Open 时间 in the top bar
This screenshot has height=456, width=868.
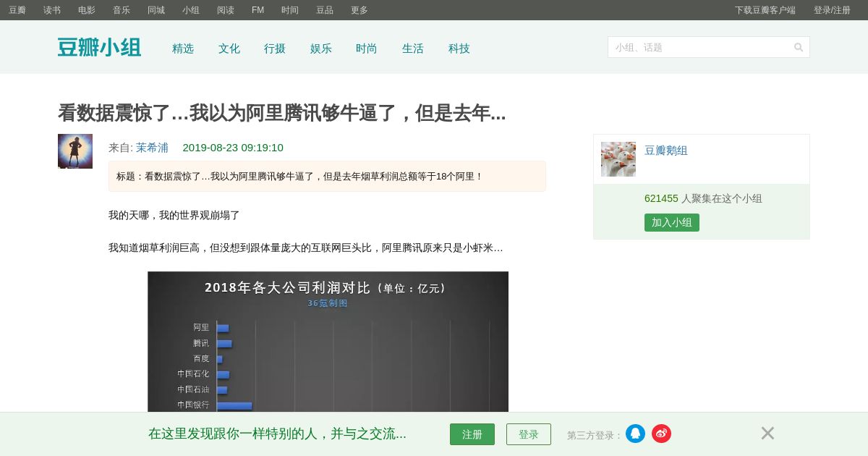pyautogui.click(x=290, y=10)
